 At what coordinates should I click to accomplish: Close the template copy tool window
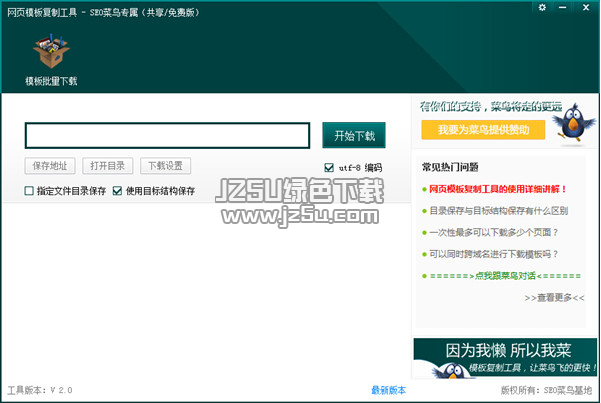(584, 8)
